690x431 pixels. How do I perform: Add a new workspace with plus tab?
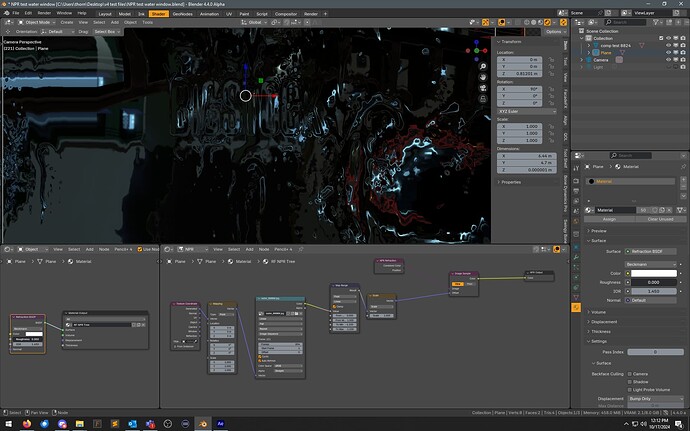[325, 14]
